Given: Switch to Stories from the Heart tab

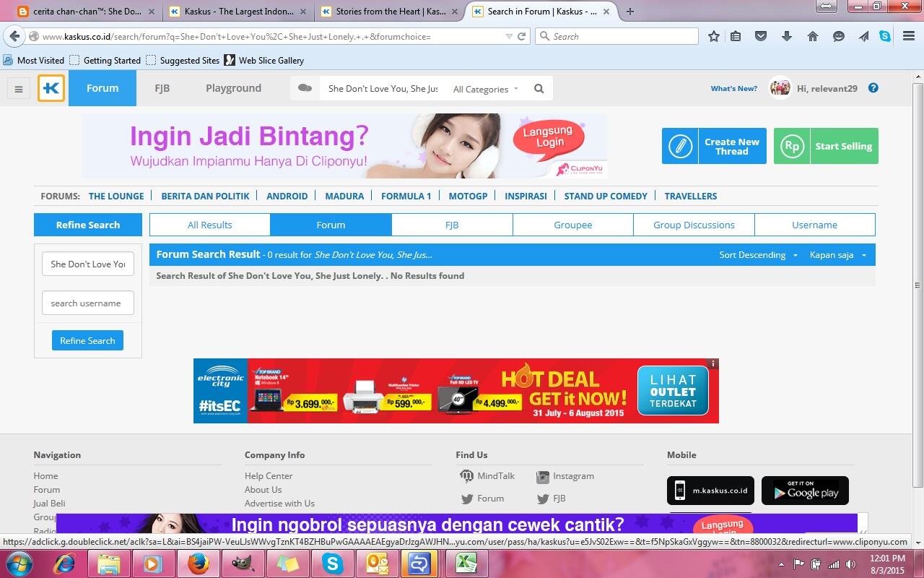Looking at the screenshot, I should click(x=389, y=12).
